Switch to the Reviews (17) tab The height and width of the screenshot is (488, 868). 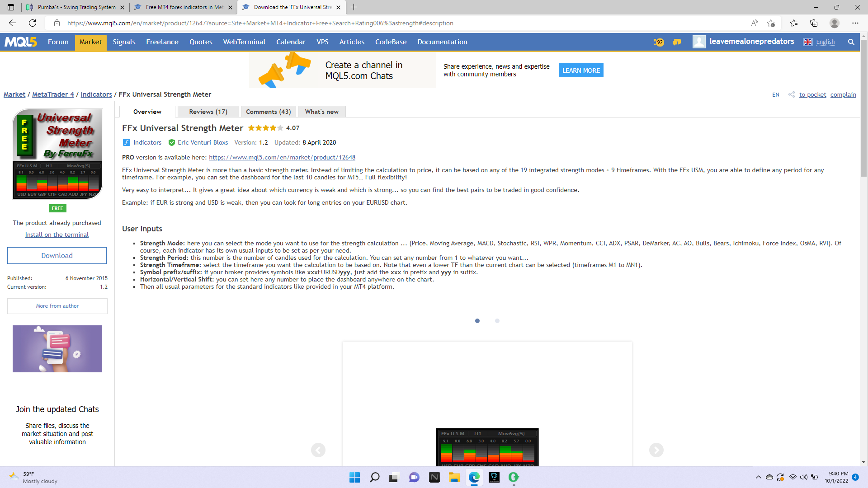(208, 112)
